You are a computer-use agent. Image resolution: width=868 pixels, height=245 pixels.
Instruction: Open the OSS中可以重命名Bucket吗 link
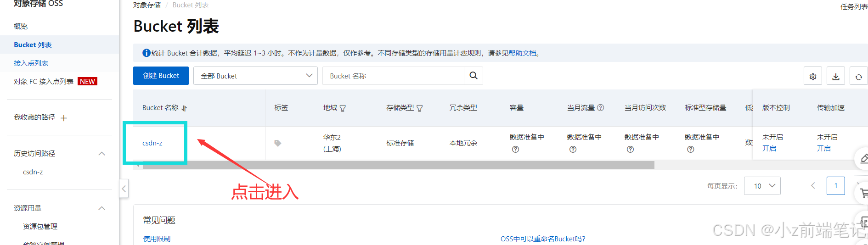pos(543,239)
